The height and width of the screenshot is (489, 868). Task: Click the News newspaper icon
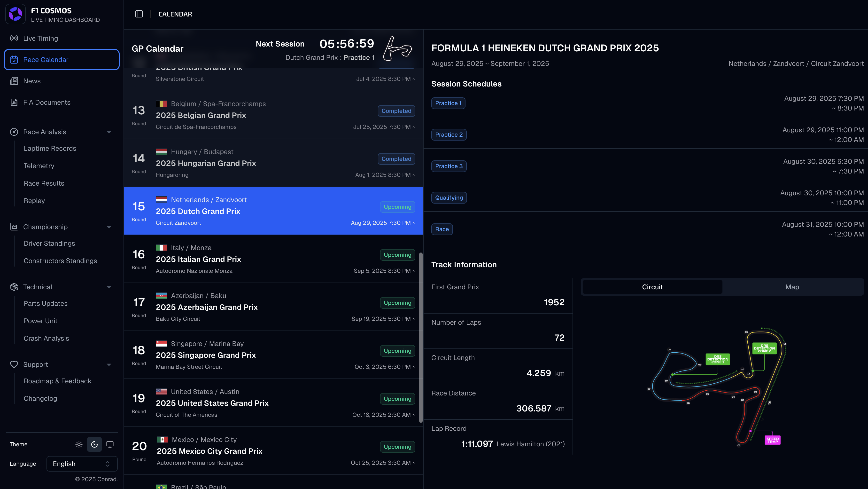[14, 81]
